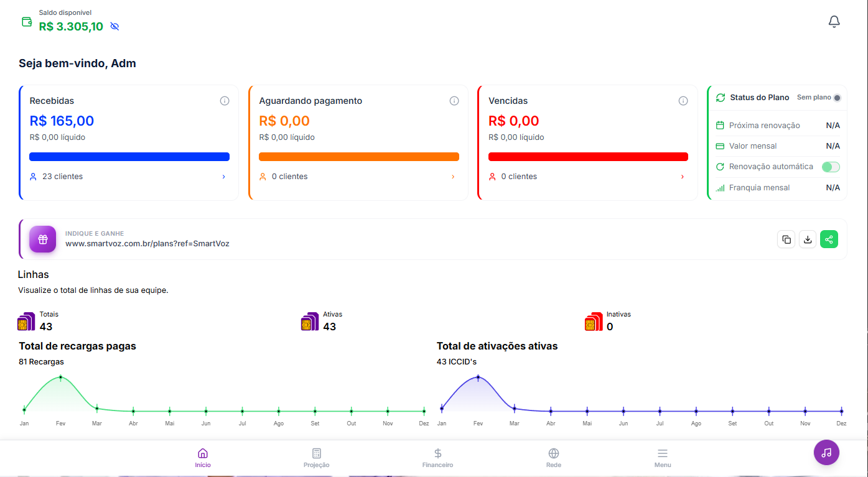This screenshot has width=868, height=477.
Task: Click the purple gift icon
Action: (x=43, y=239)
